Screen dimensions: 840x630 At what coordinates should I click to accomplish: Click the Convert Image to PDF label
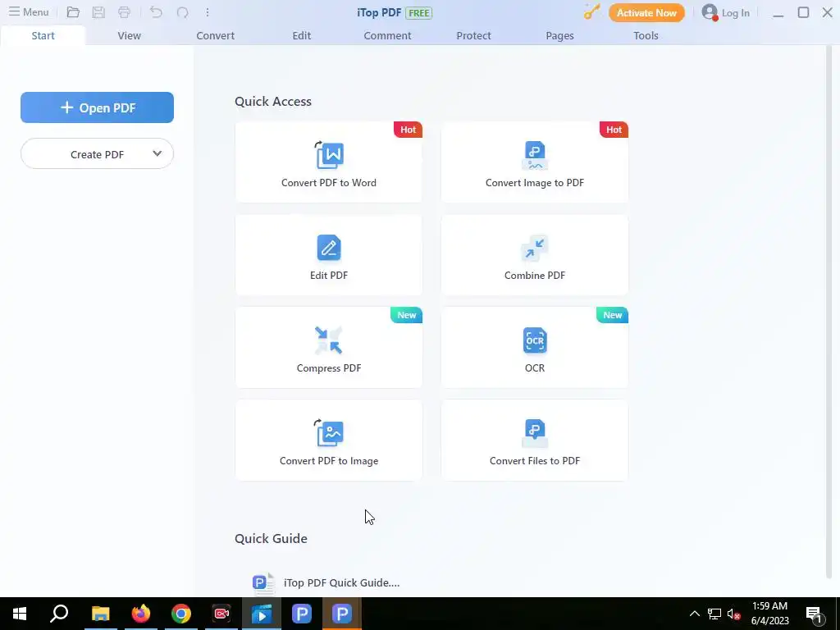535,183
